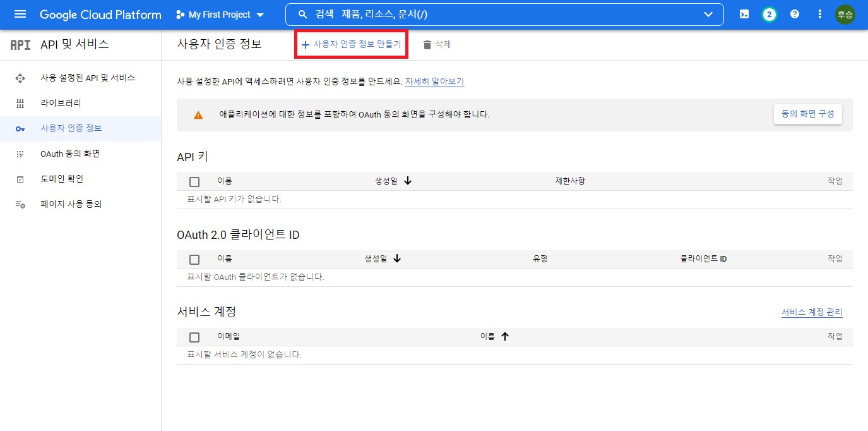
Task: Click the 클라이언트 ID column header
Action: [703, 259]
